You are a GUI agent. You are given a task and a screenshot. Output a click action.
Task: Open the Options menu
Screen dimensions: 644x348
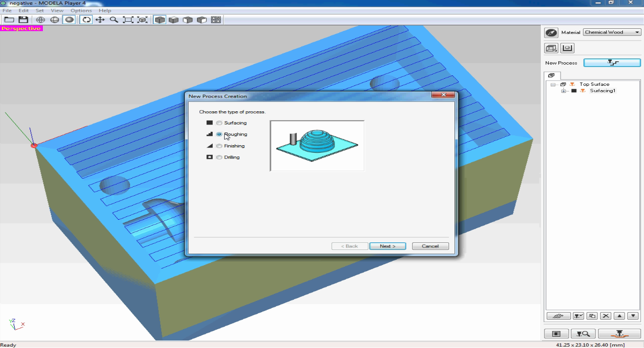pyautogui.click(x=81, y=10)
